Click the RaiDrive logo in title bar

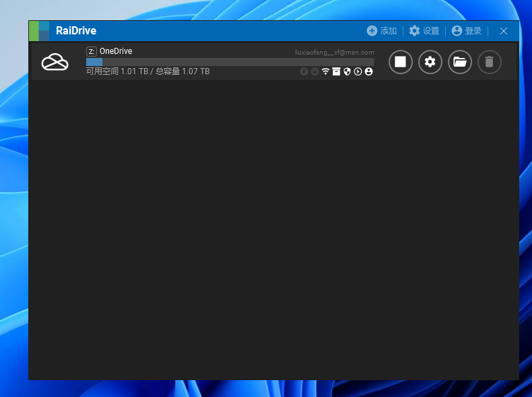[39, 31]
